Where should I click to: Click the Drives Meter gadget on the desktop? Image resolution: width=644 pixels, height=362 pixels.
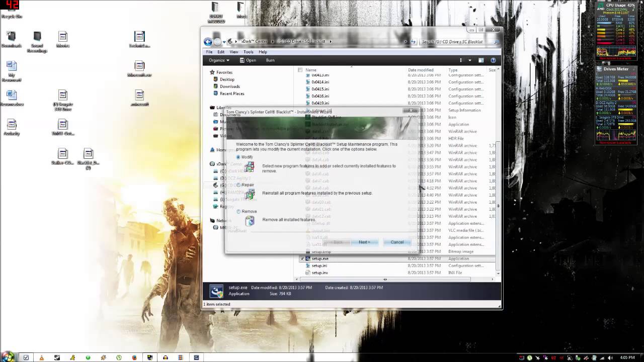[x=616, y=105]
